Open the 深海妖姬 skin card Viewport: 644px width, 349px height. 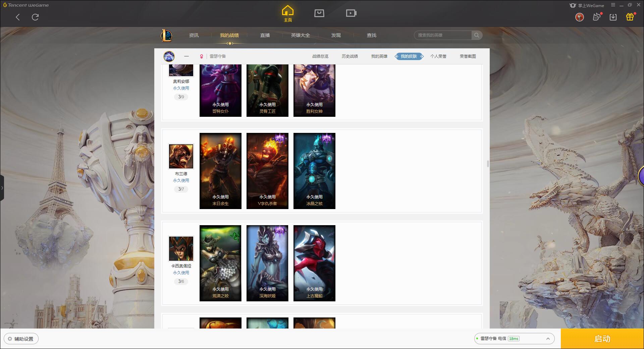pyautogui.click(x=267, y=263)
